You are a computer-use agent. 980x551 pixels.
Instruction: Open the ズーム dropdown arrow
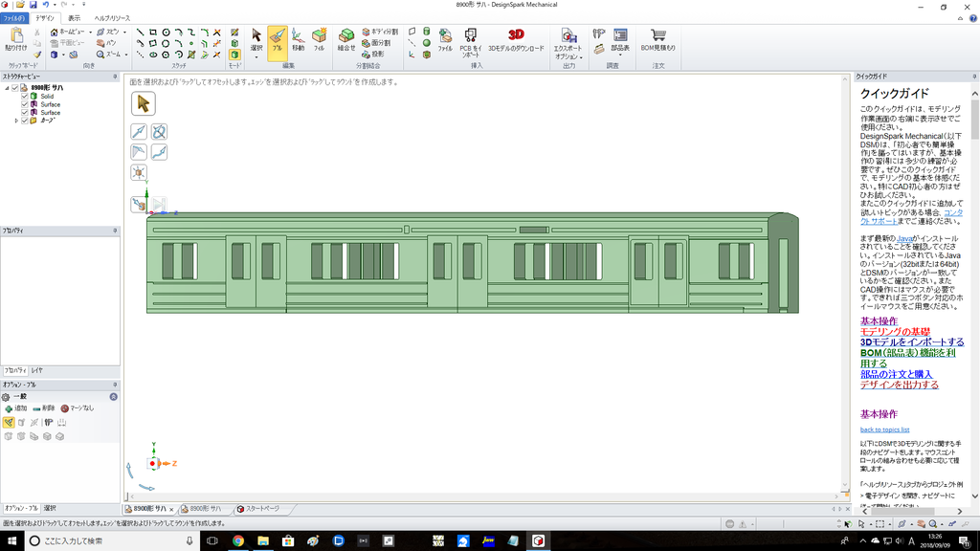tap(125, 55)
